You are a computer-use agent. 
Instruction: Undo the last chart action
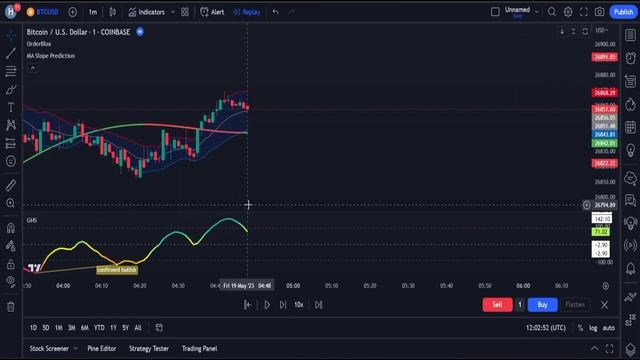coord(276,12)
